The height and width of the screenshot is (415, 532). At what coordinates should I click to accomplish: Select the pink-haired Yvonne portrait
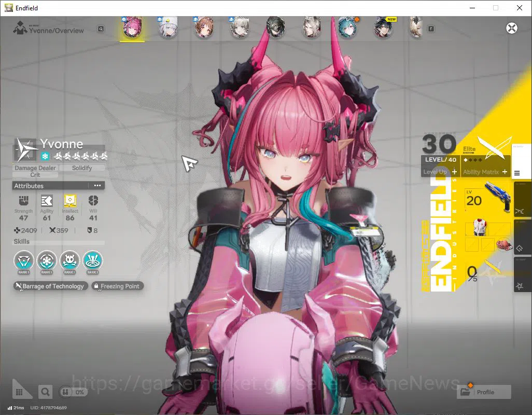coord(132,27)
